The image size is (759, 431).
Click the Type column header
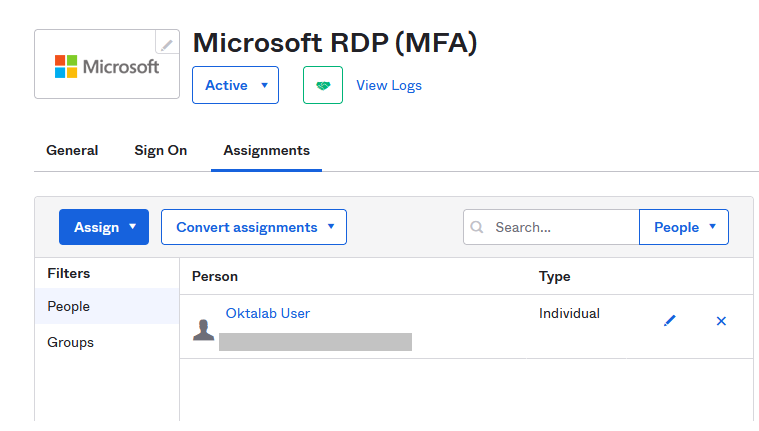pyautogui.click(x=554, y=277)
